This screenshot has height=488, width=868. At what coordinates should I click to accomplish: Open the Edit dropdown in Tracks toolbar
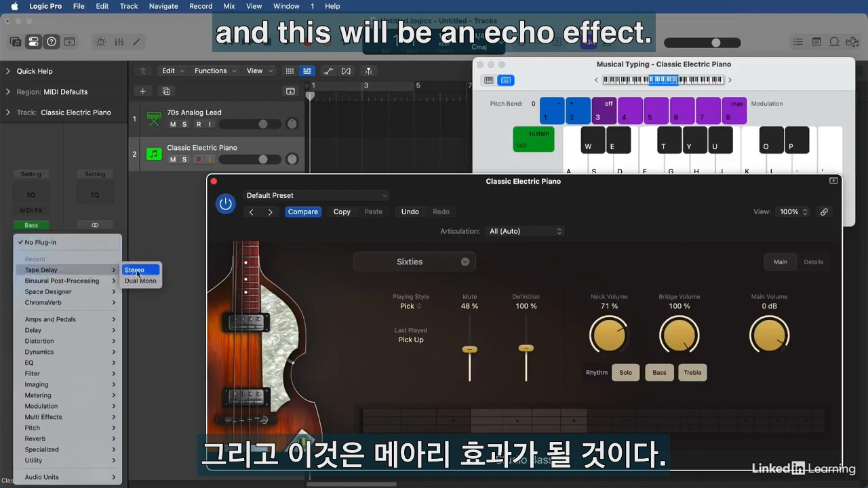(173, 71)
